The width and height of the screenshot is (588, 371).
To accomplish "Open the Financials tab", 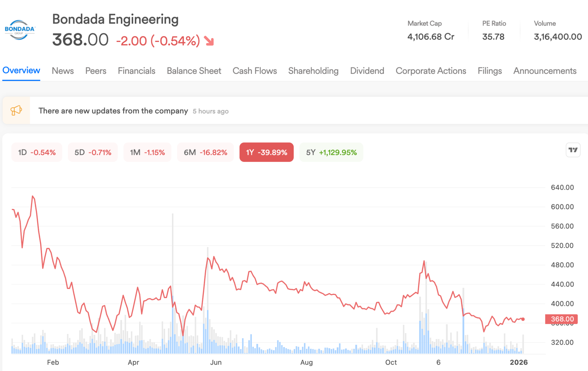I will tap(136, 71).
